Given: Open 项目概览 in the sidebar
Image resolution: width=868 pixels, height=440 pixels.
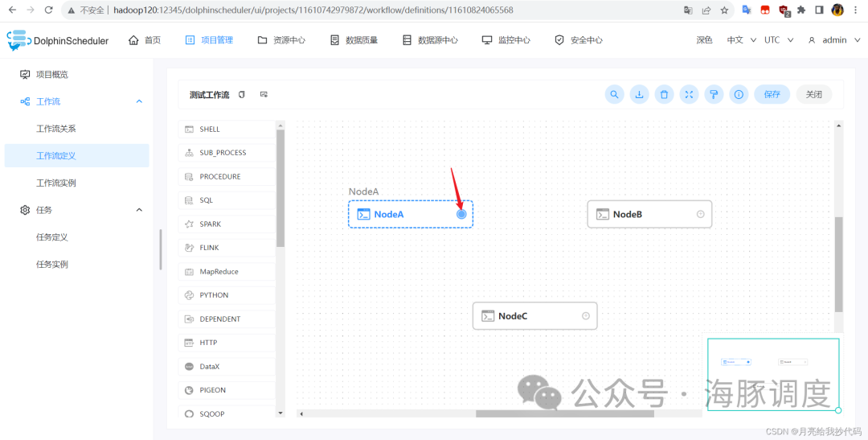Looking at the screenshot, I should point(76,74).
